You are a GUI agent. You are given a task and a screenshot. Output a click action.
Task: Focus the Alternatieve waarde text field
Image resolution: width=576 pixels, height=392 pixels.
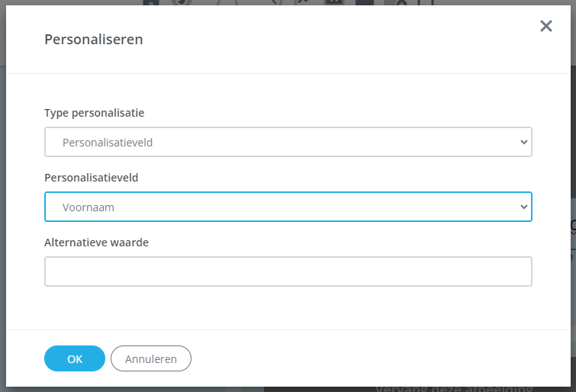288,271
